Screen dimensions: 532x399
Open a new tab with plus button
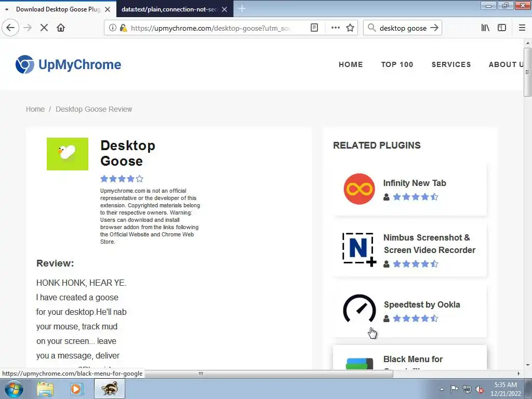pos(242,9)
